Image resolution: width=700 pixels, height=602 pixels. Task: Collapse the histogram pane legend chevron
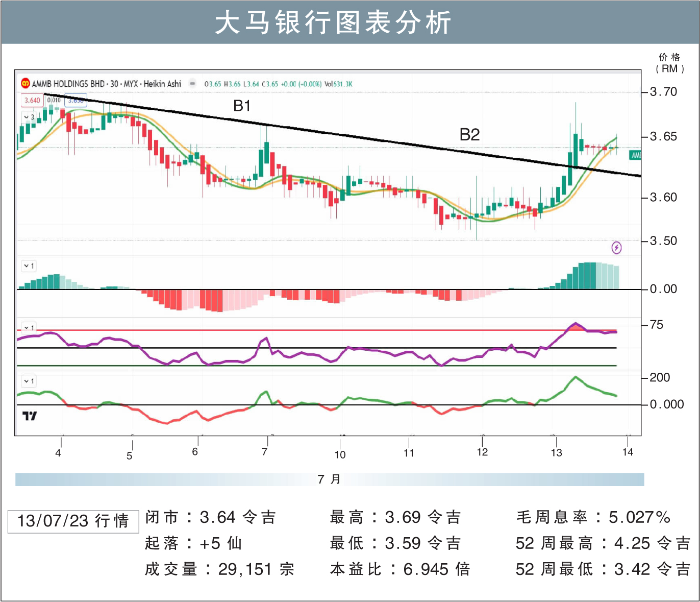tap(29, 266)
